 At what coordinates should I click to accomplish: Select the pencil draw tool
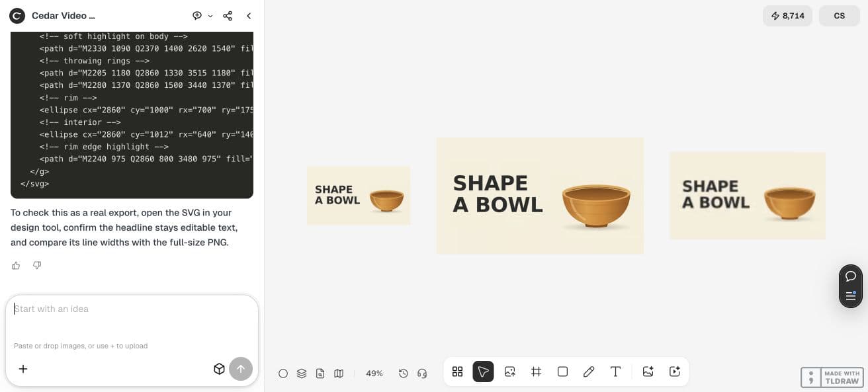589,372
